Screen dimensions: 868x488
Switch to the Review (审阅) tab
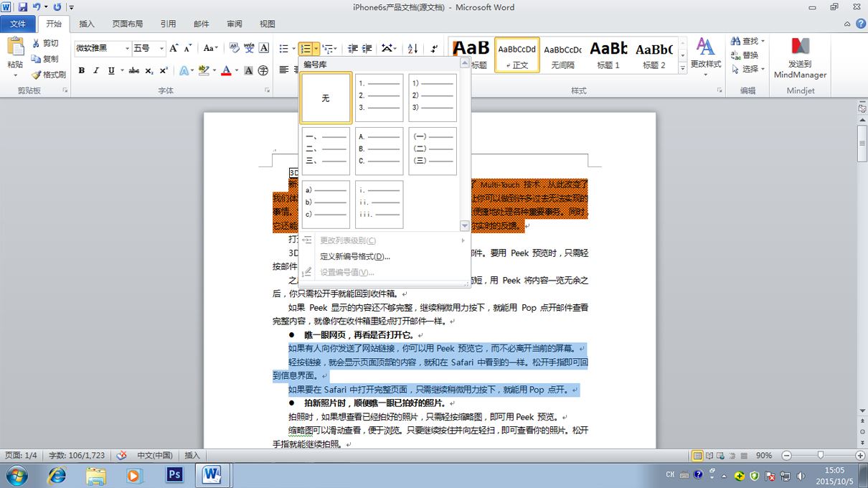235,24
